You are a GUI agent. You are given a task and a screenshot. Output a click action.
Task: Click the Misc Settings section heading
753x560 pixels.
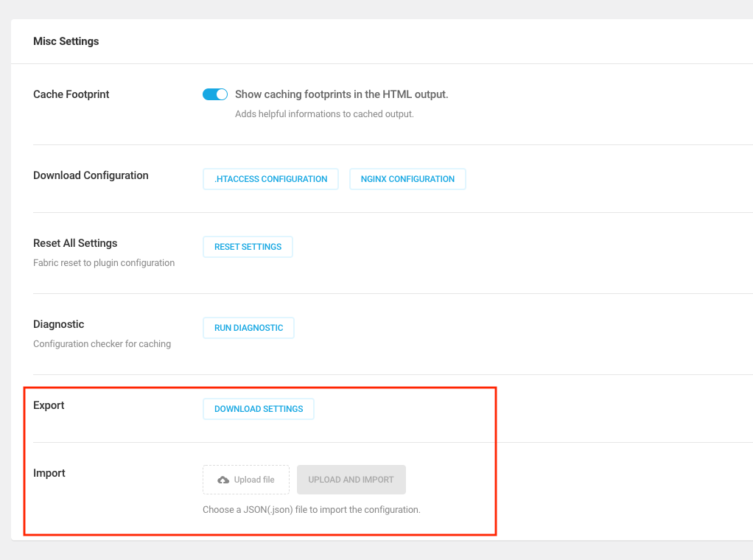pyautogui.click(x=66, y=41)
